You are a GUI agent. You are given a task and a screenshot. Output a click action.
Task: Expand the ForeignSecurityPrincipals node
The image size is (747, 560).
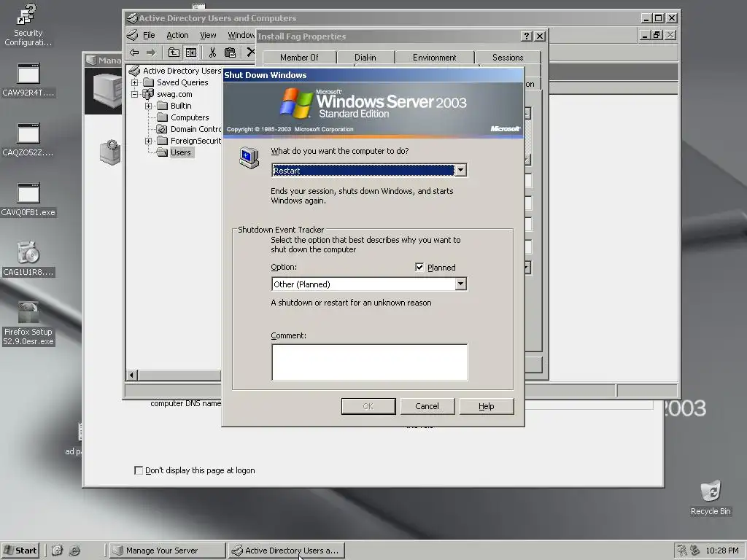(x=149, y=141)
